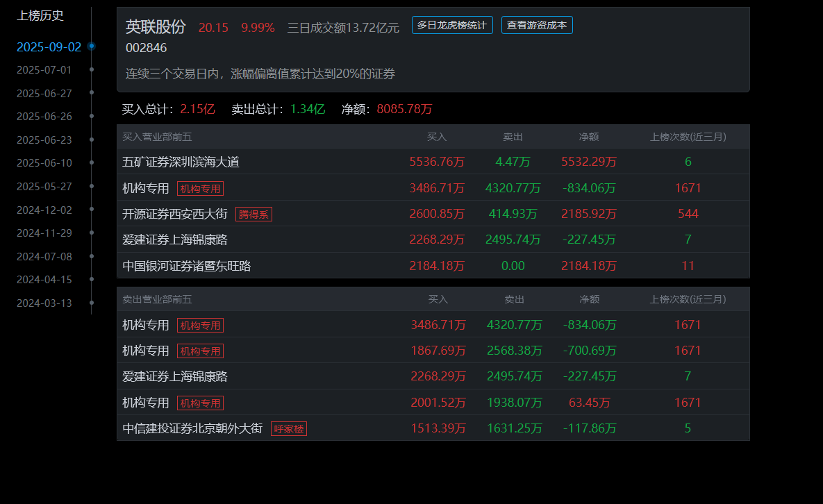This screenshot has height=504, width=823.
Task: Click stock price 20.15
Action: pyautogui.click(x=213, y=28)
